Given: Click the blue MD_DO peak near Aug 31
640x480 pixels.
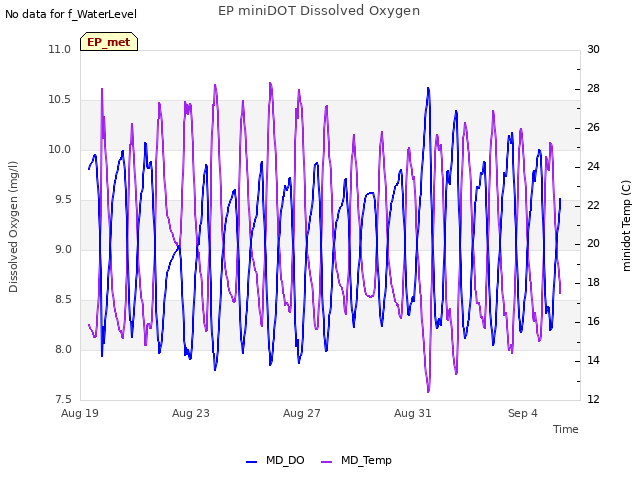Looking at the screenshot, I should point(428,88).
